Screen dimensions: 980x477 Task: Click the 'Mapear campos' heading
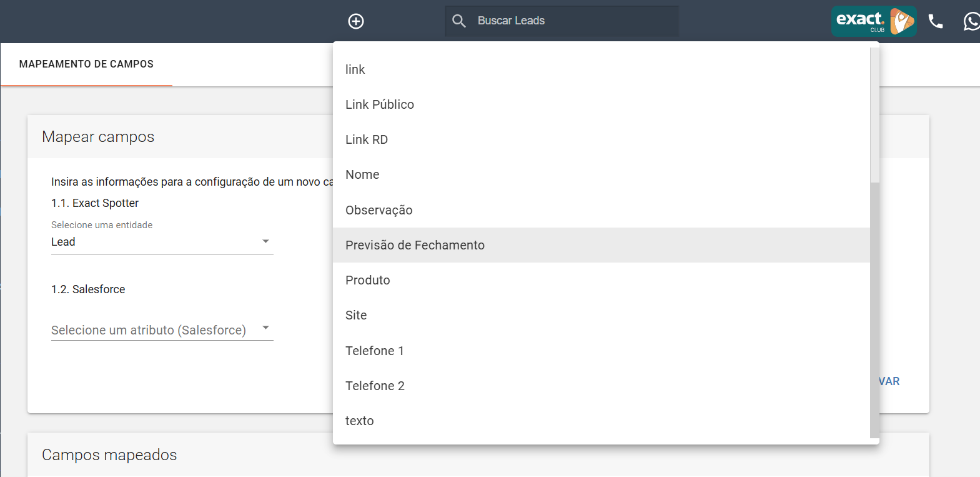[98, 137]
